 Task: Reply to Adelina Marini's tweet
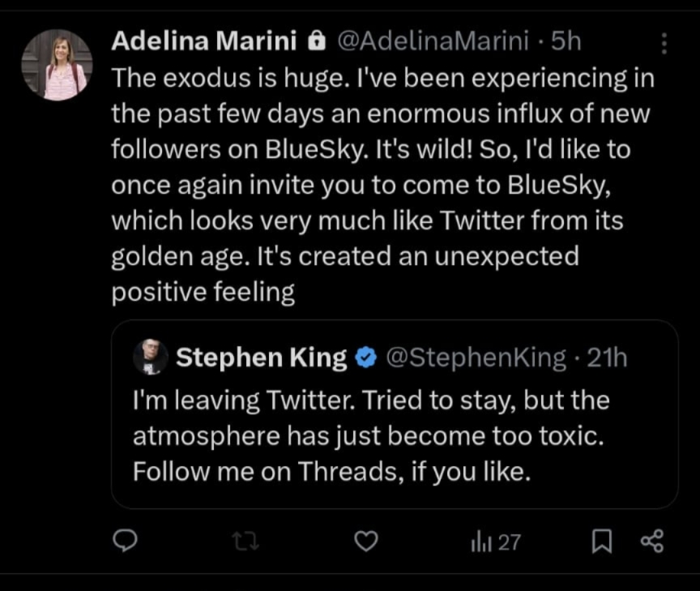(122, 541)
